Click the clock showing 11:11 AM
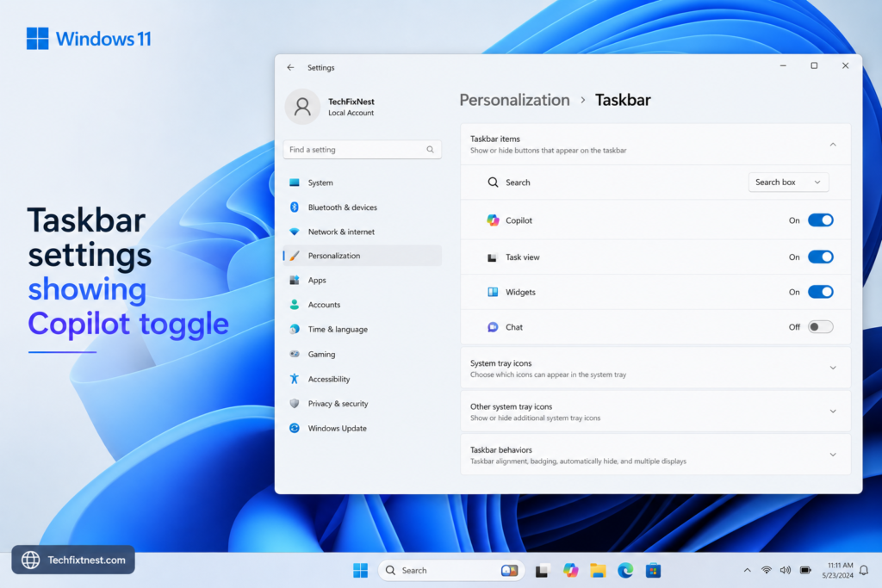 [841, 566]
